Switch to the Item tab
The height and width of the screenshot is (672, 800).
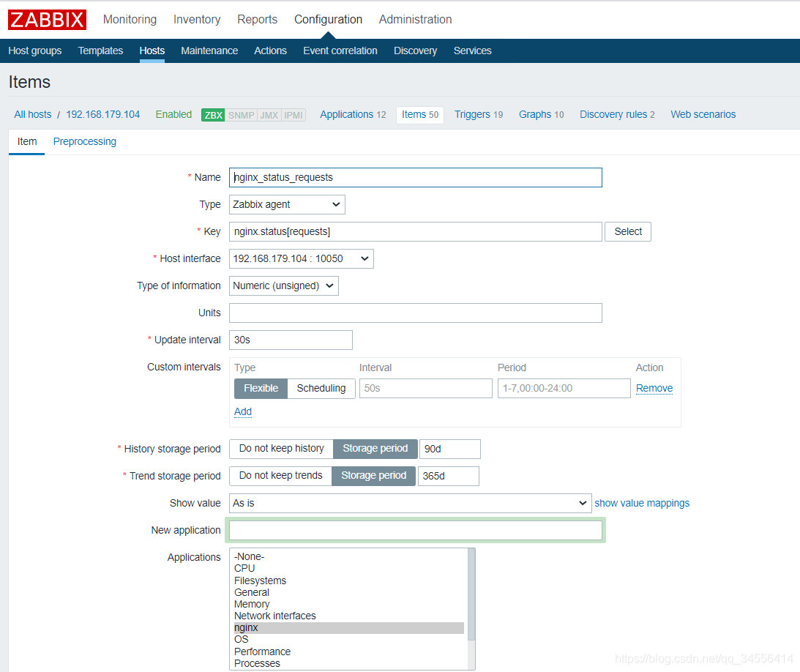tap(27, 141)
